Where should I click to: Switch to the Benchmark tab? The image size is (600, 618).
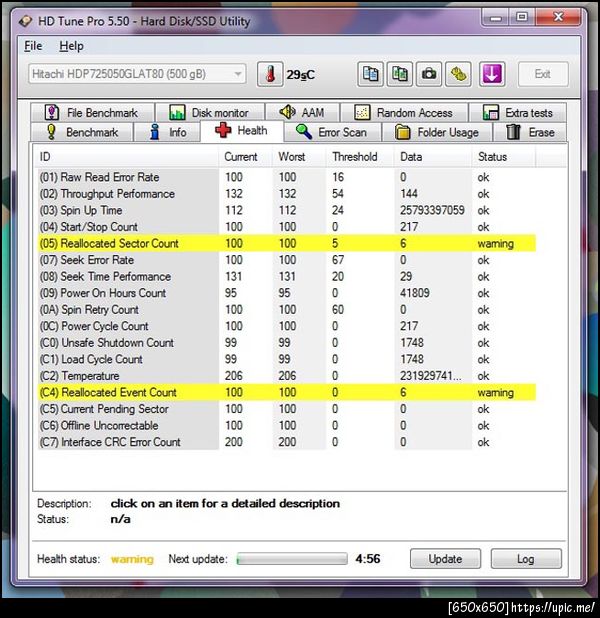tap(81, 132)
